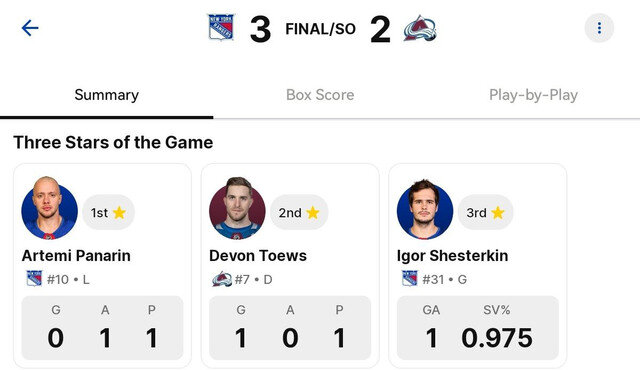This screenshot has width=640, height=370.
Task: Select the 1st star badge
Action: pyautogui.click(x=109, y=213)
